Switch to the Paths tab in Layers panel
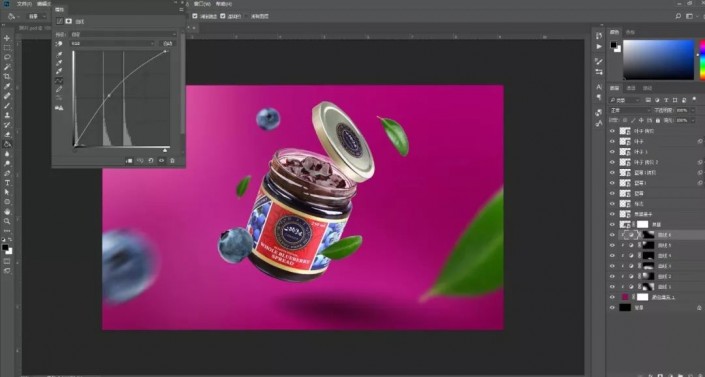 pos(647,88)
